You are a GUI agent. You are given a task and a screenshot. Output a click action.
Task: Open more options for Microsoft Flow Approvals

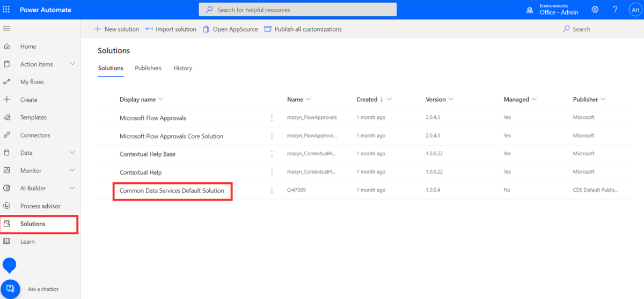[x=272, y=117]
